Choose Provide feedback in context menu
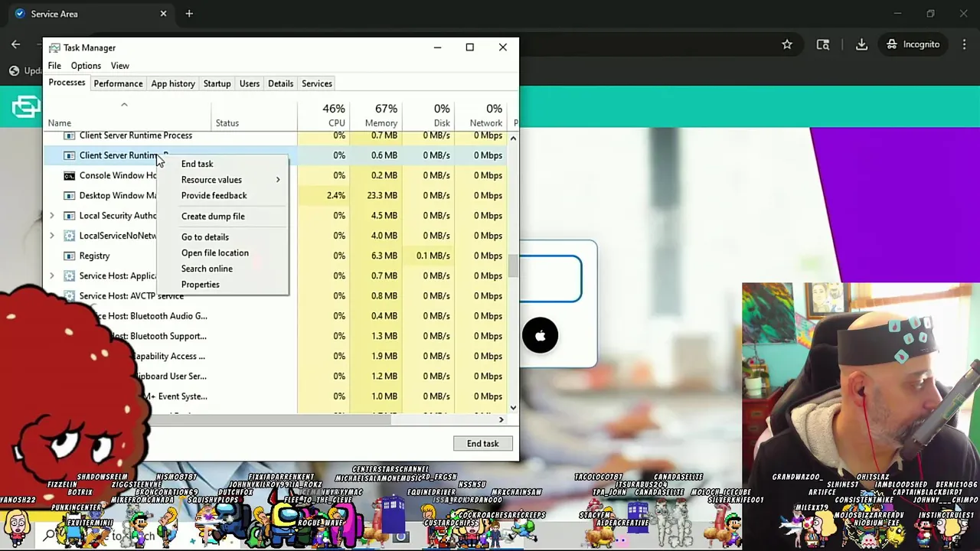The height and width of the screenshot is (551, 980). (214, 195)
